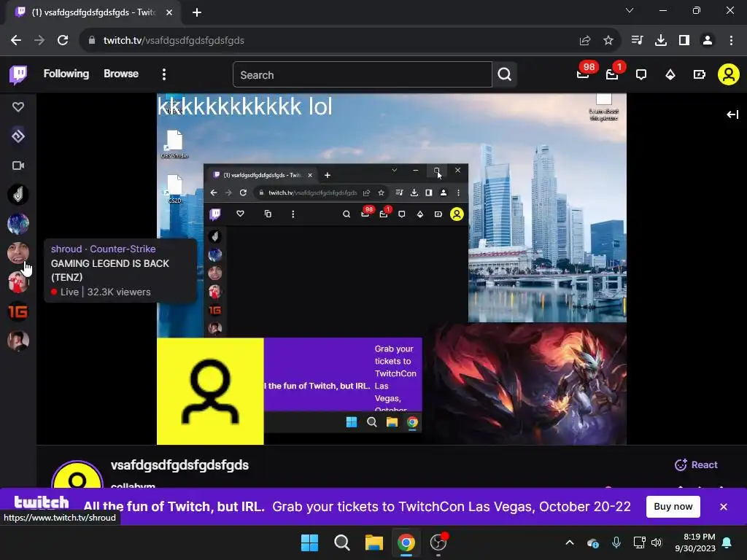Image resolution: width=747 pixels, height=560 pixels.
Task: Reload the Twitch page
Action: (63, 41)
